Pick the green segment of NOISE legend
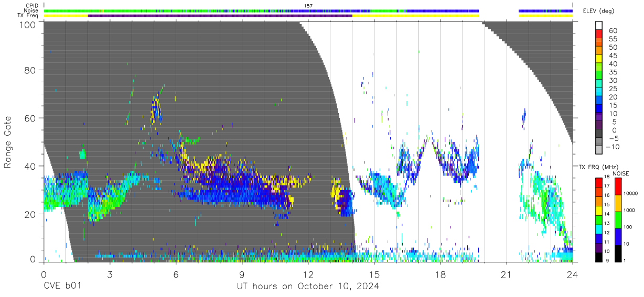The width and height of the screenshot is (644, 297). pyautogui.click(x=617, y=219)
